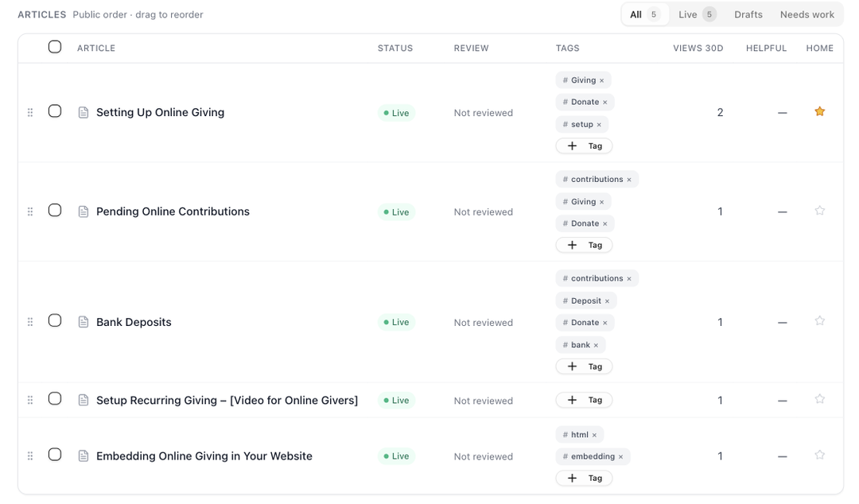Unstar Setting Up Online Giving from home
The image size is (859, 504).
point(819,112)
